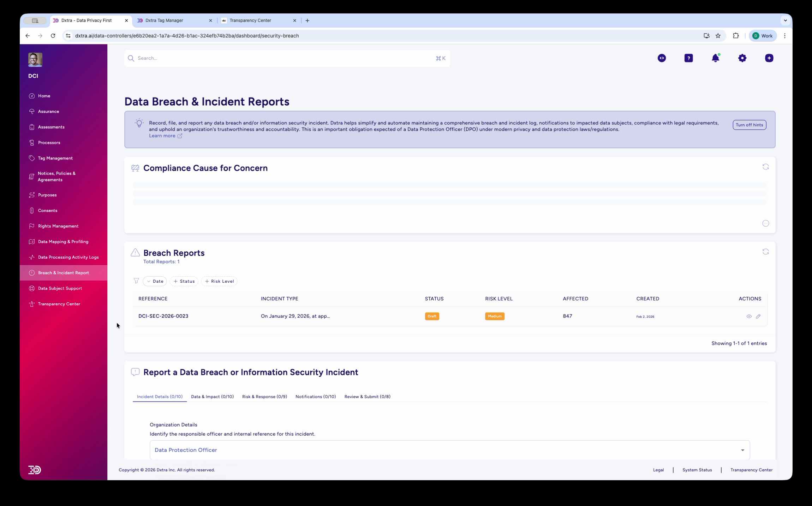Open the help question mark icon

click(688, 58)
